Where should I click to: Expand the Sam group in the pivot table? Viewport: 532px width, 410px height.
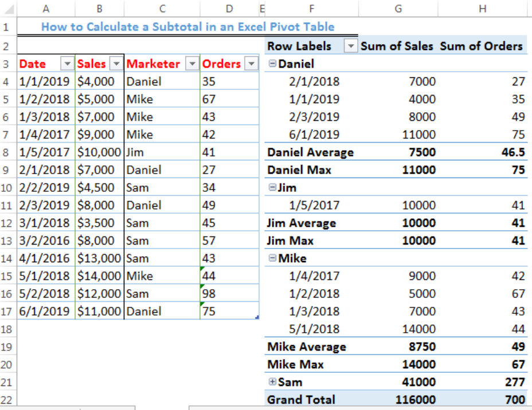point(272,381)
